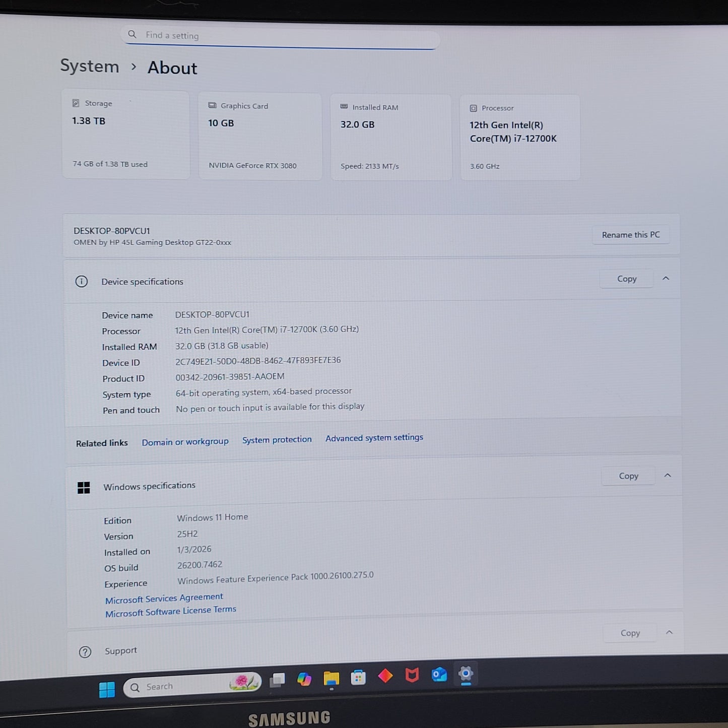Open McAfee from the taskbar
The image size is (728, 728).
tap(412, 675)
